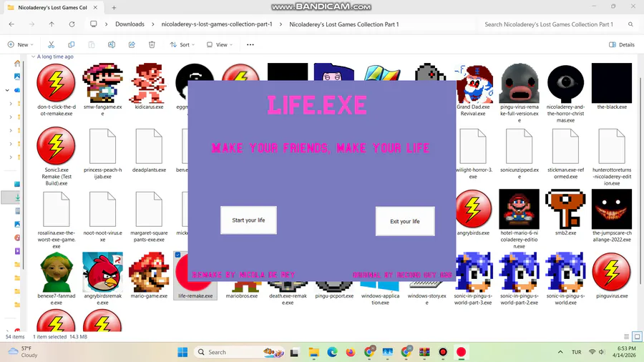Click the Copy toolbar icon
644x362 pixels.
(x=72, y=44)
